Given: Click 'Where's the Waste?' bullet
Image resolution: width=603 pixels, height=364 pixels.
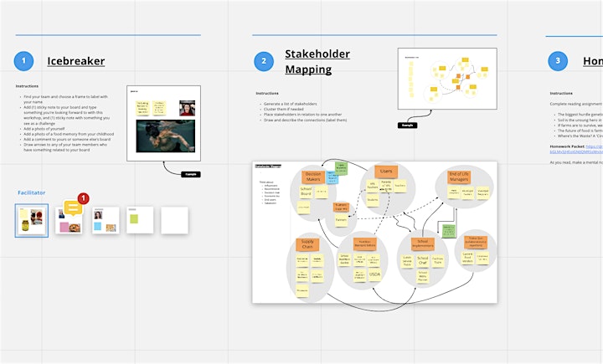Looking at the screenshot, I should pyautogui.click(x=580, y=136).
